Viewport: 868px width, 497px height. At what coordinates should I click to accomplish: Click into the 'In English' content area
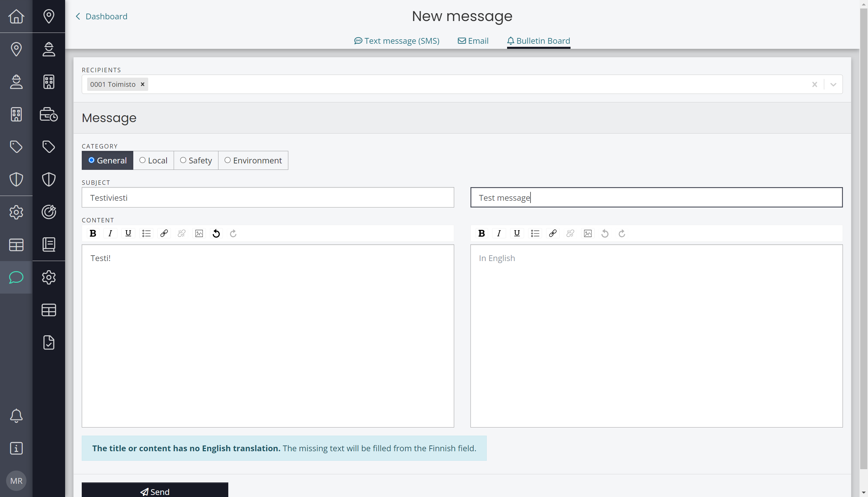[656, 336]
